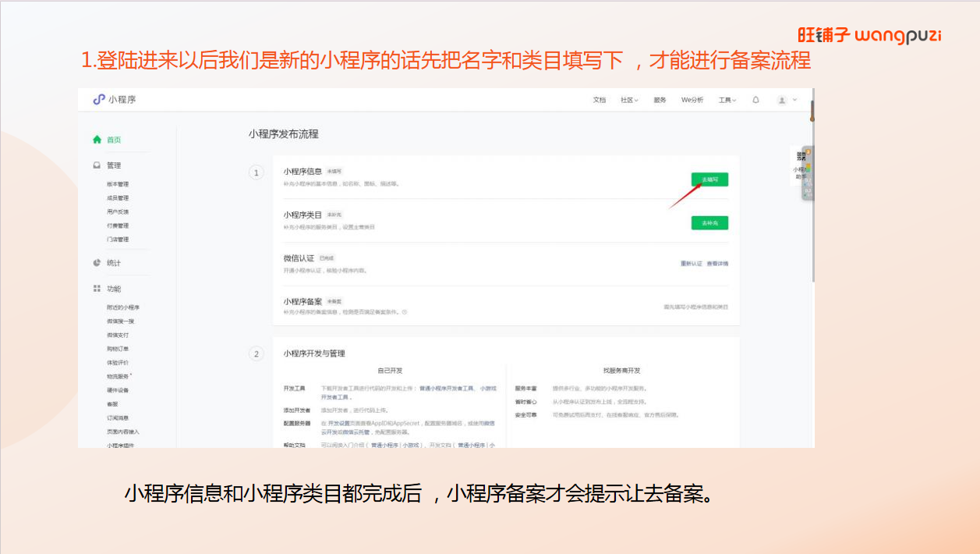
Task: Open 用户反馈 in the sidebar
Action: tap(118, 211)
